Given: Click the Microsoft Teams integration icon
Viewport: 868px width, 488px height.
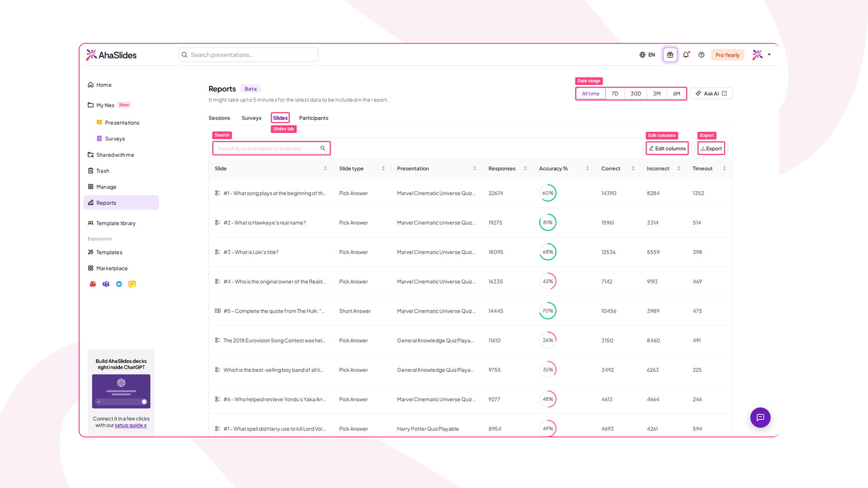Looking at the screenshot, I should [x=106, y=284].
